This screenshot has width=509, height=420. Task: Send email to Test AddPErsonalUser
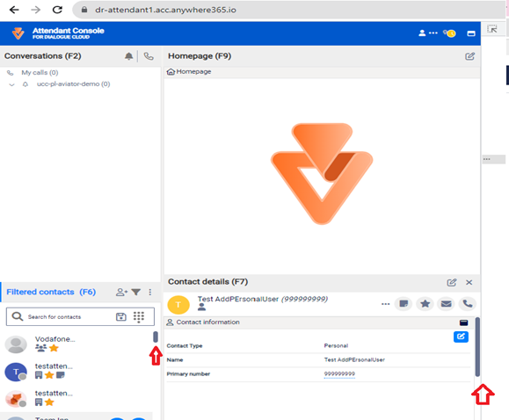click(446, 304)
